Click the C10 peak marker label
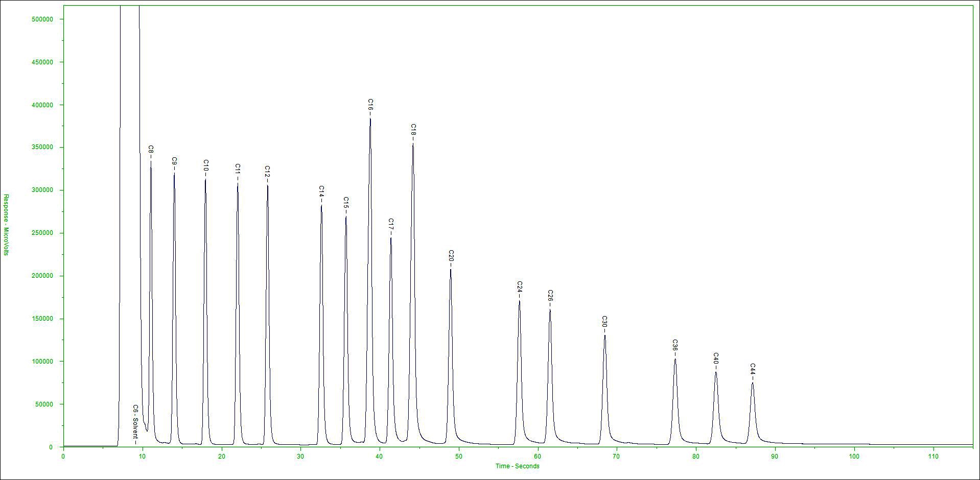Viewport: 980px width, 480px height. click(x=206, y=165)
